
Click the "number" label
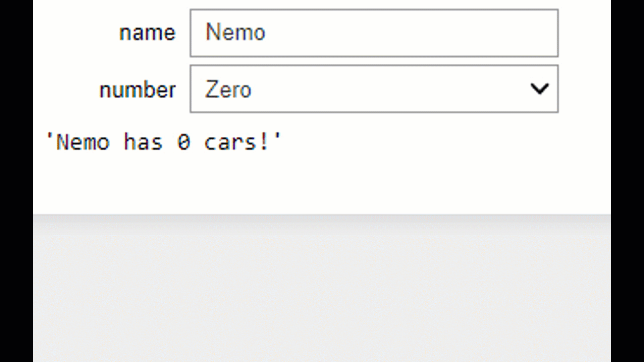point(138,90)
